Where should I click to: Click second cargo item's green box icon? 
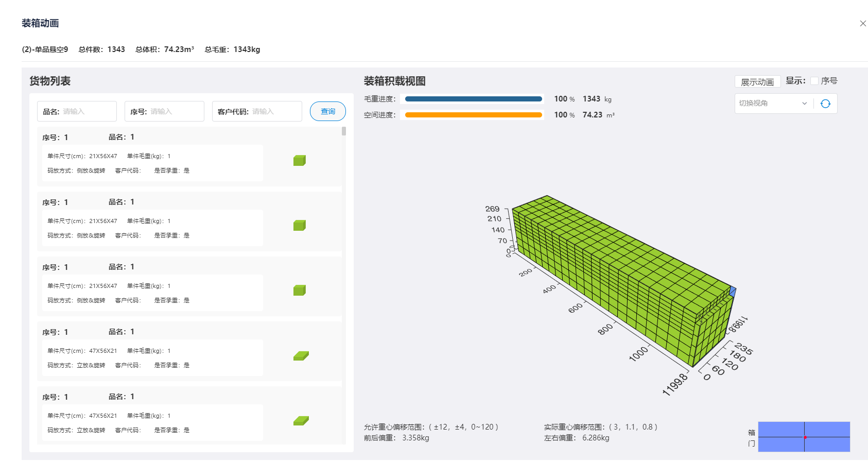[300, 226]
